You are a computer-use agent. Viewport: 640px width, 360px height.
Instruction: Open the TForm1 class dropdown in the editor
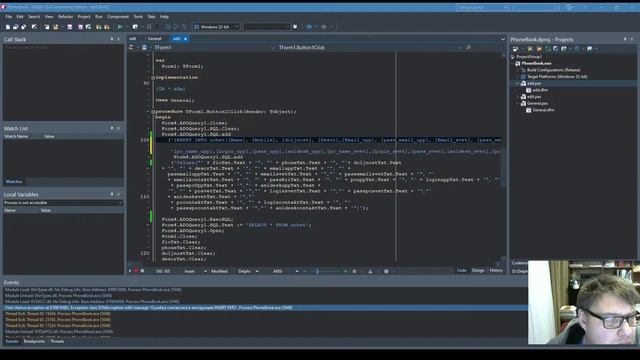point(213,48)
